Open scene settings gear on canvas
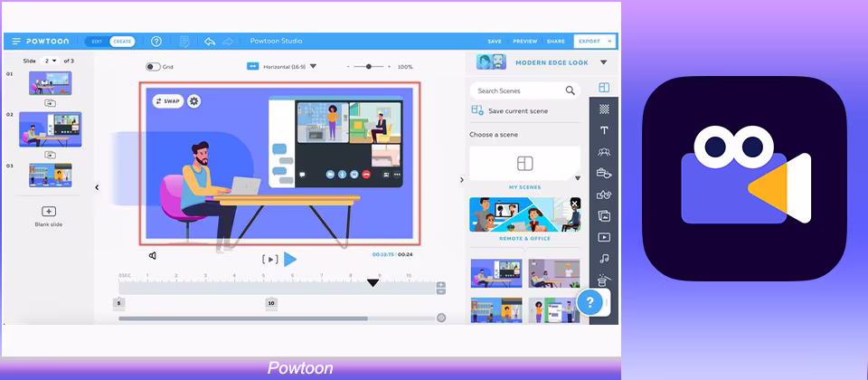The image size is (868, 380). point(193,100)
